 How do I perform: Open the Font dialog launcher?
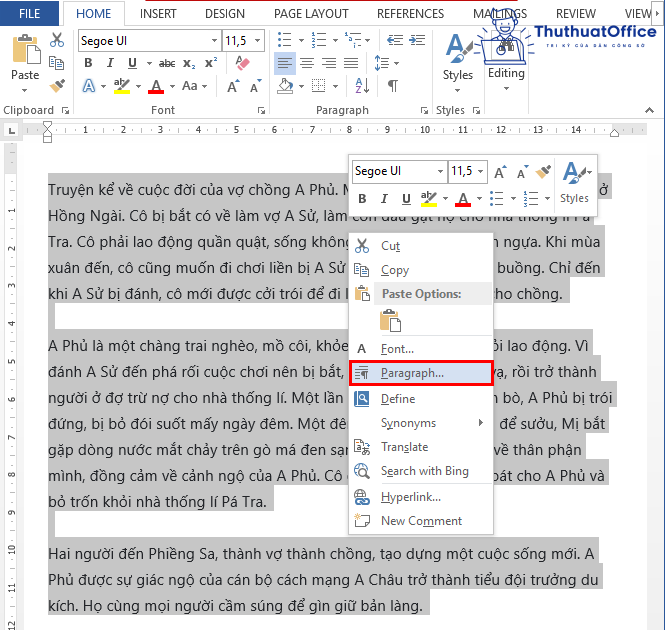[x=261, y=110]
